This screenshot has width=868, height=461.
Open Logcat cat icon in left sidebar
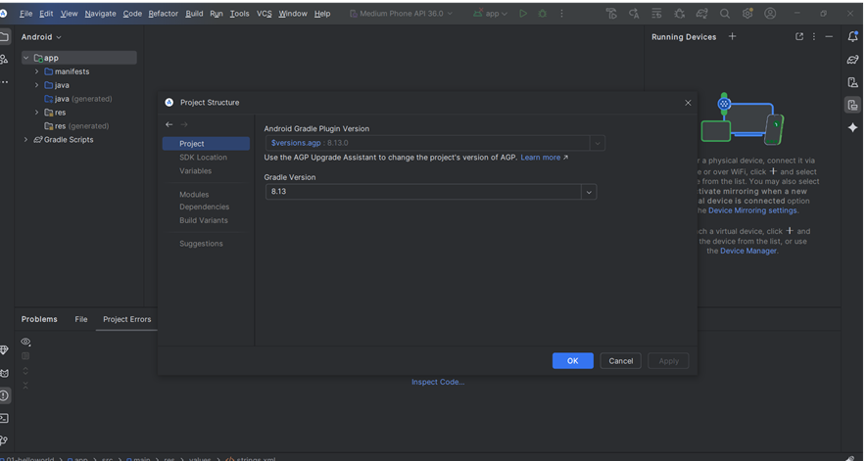point(4,373)
